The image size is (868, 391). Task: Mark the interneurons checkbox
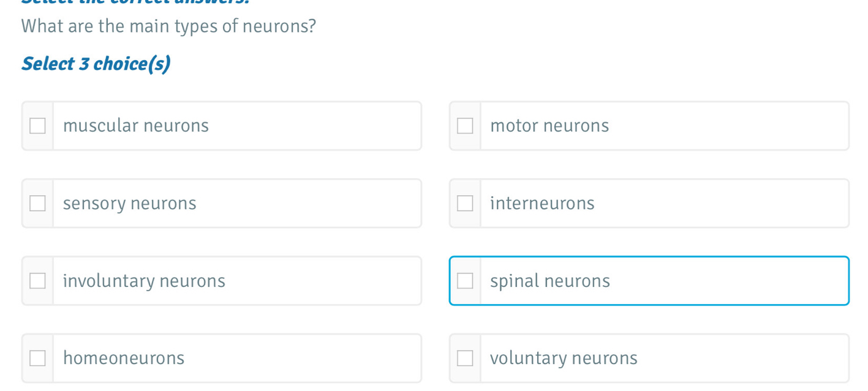(x=465, y=204)
